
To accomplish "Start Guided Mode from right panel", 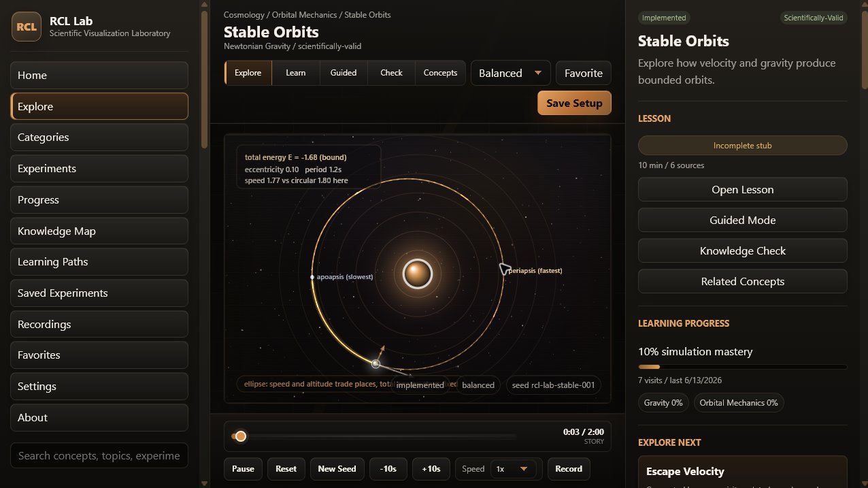I will pyautogui.click(x=743, y=220).
